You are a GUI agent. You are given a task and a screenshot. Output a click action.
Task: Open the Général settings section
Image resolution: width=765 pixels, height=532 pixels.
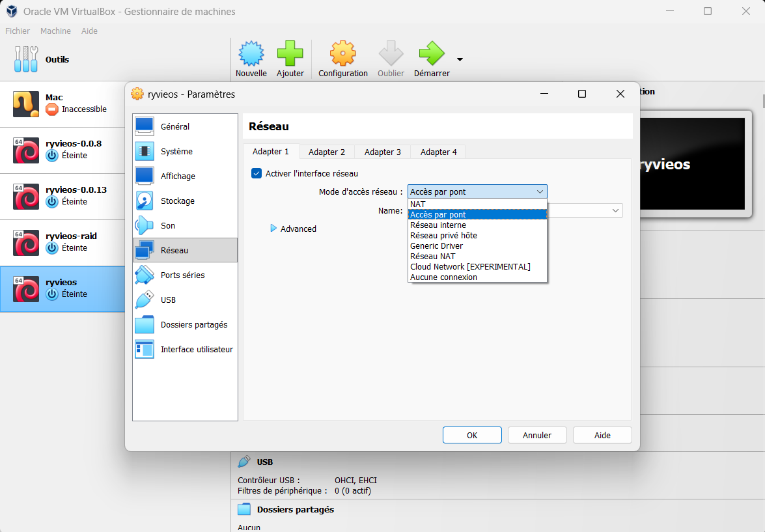click(x=185, y=126)
